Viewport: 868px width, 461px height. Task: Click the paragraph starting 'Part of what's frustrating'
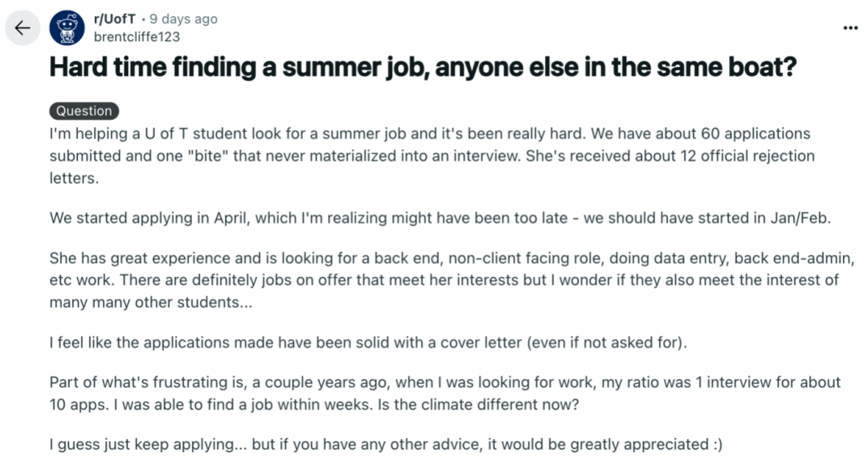click(x=445, y=393)
